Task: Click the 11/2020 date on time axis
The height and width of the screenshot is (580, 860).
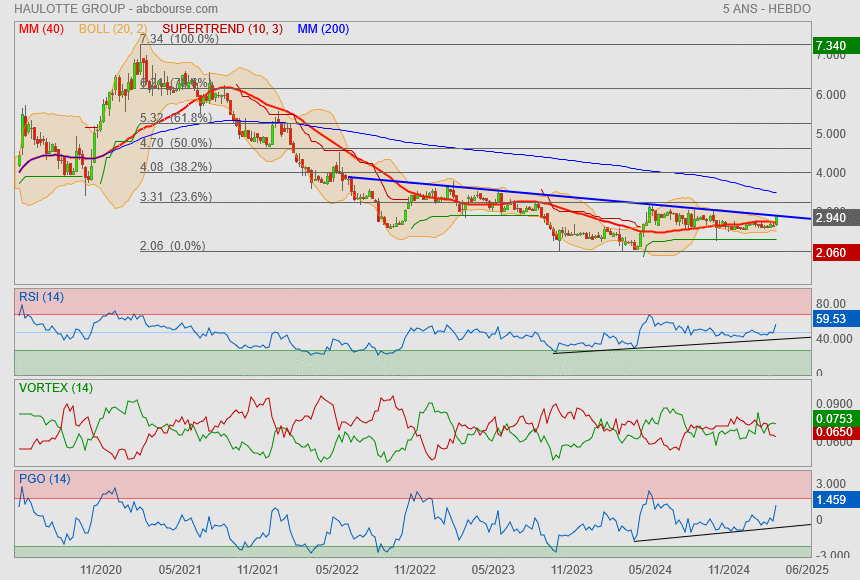Action: click(101, 570)
